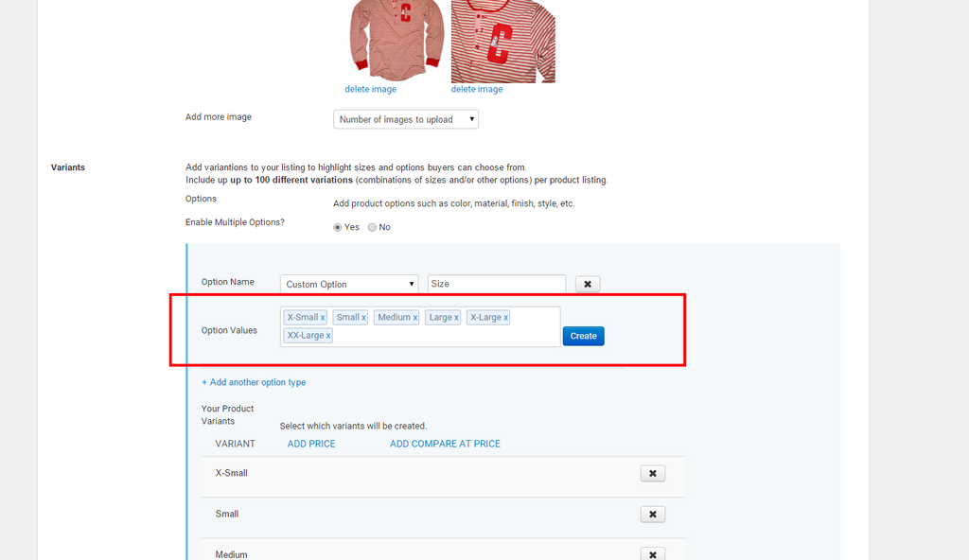Remove the X-Large option value tag
Viewport: 969px width, 560px height.
coord(504,318)
